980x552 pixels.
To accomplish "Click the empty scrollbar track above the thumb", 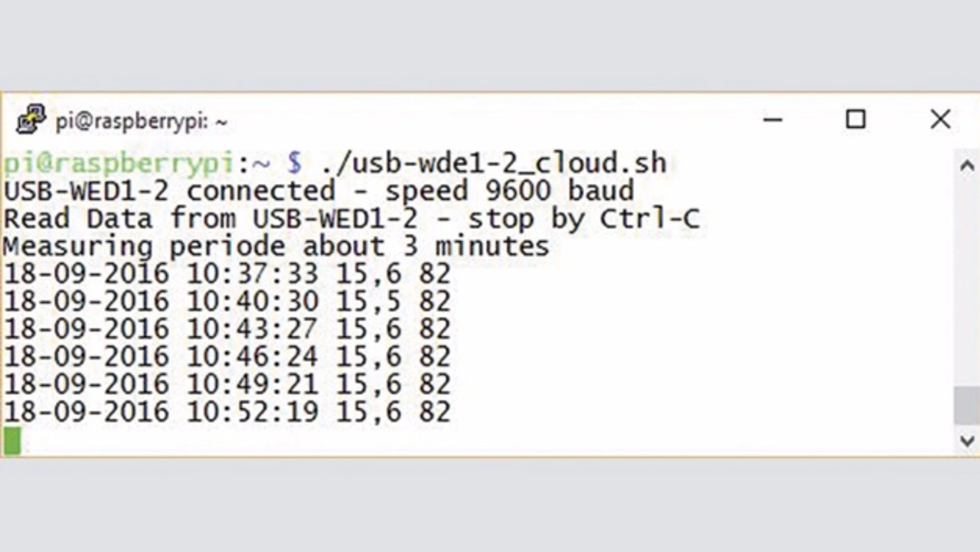I will coord(967,282).
